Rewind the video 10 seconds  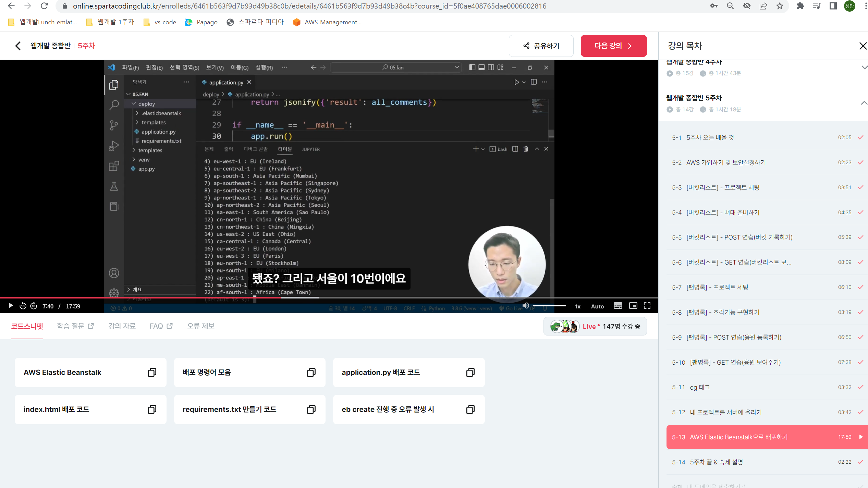coord(23,306)
